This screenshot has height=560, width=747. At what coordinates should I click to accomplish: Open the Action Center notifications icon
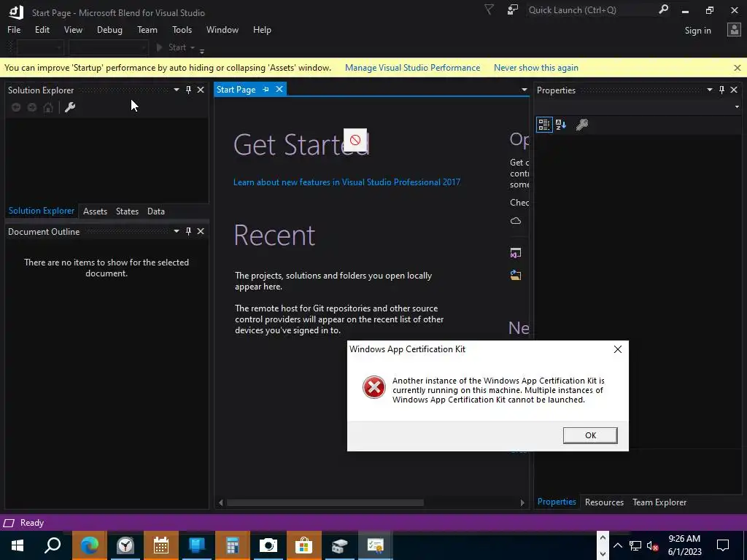723,545
